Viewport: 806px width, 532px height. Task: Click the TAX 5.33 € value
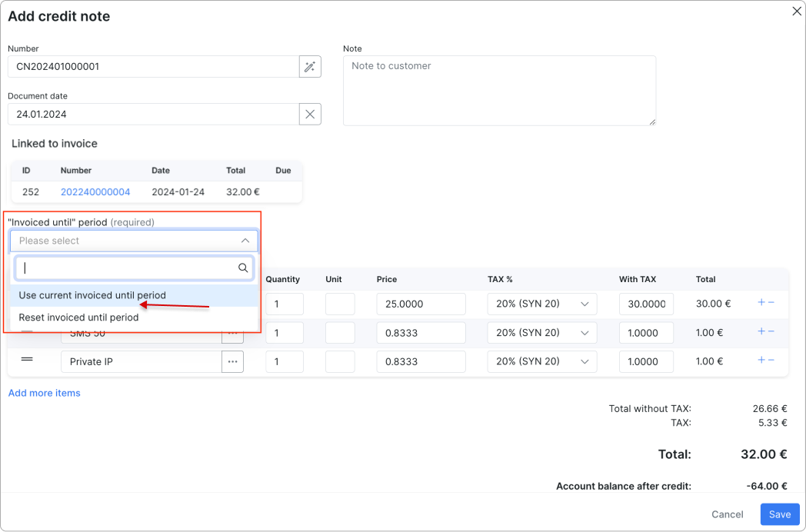773,423
